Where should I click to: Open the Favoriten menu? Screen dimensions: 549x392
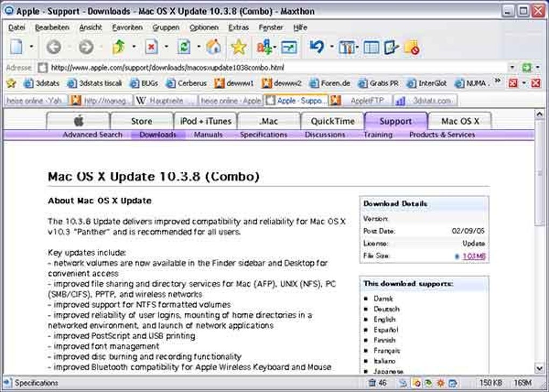click(127, 27)
